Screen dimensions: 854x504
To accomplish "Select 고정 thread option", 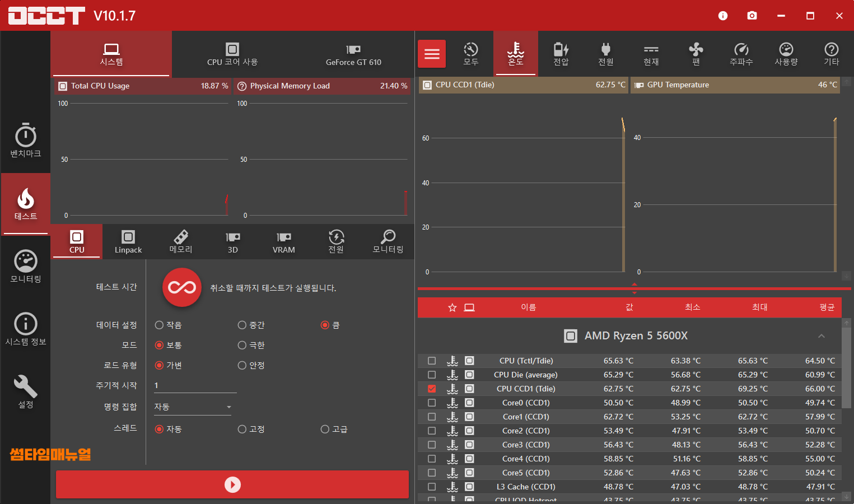I will point(251,429).
